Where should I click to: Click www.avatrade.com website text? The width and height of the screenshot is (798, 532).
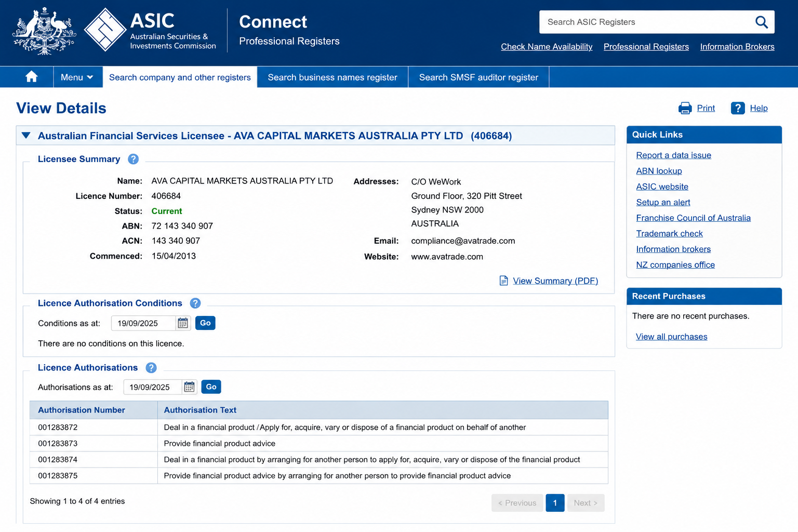pos(447,257)
